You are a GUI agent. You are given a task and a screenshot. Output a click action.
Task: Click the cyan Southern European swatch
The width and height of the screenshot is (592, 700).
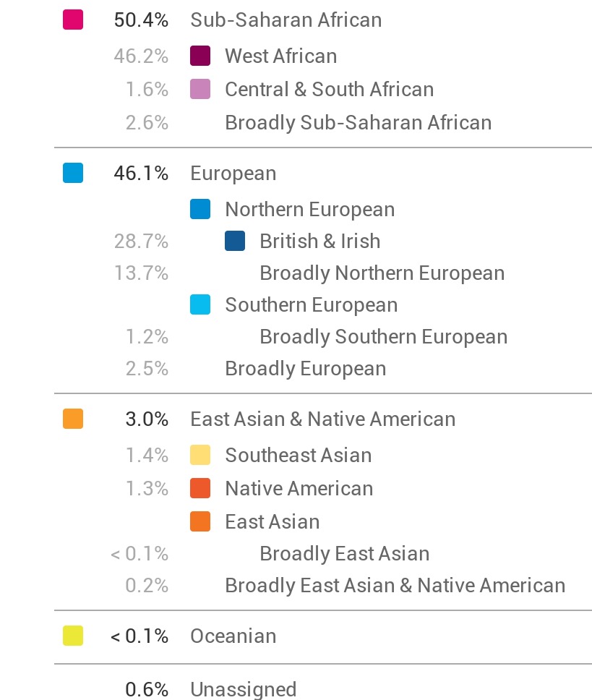pos(200,304)
